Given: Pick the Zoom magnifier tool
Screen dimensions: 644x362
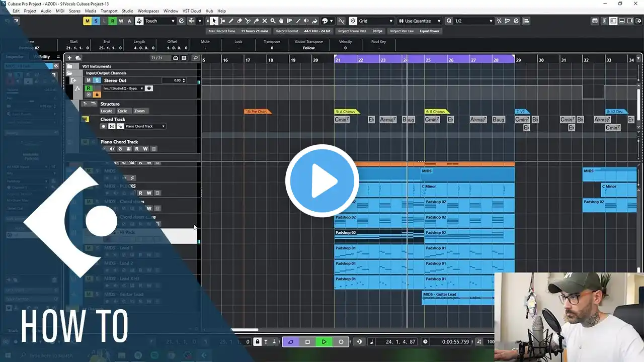Looking at the screenshot, I should [x=273, y=21].
